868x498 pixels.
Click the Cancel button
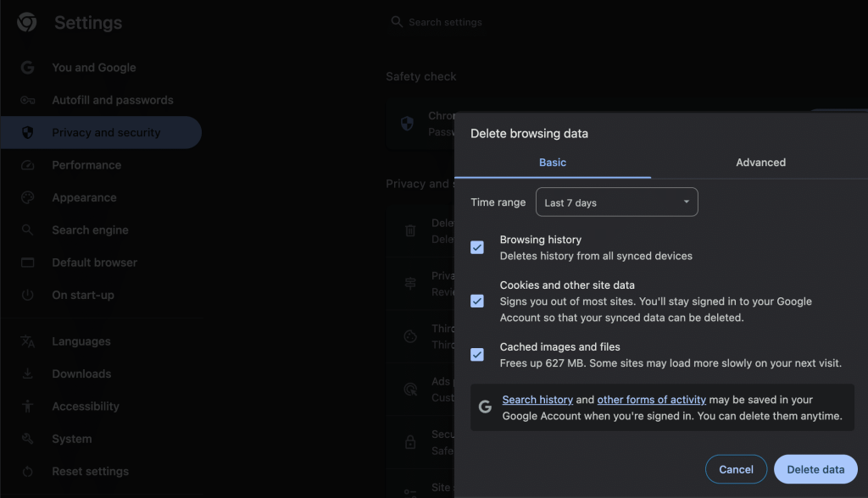pos(736,469)
